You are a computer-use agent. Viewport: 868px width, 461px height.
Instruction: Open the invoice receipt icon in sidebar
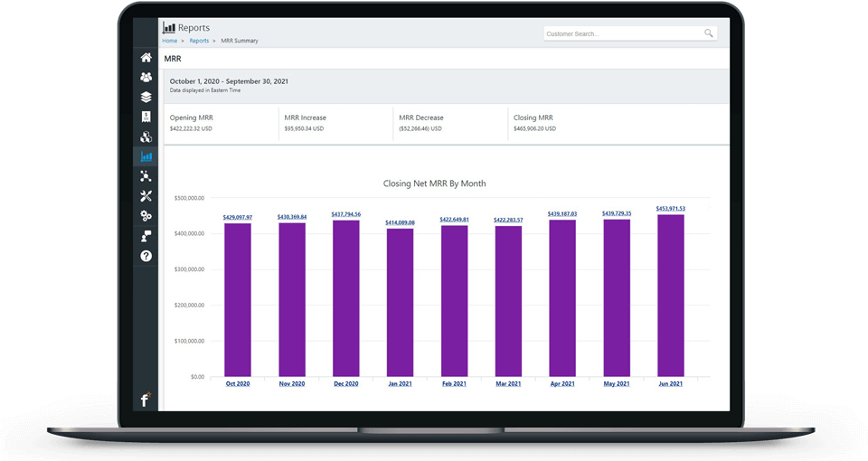(146, 117)
